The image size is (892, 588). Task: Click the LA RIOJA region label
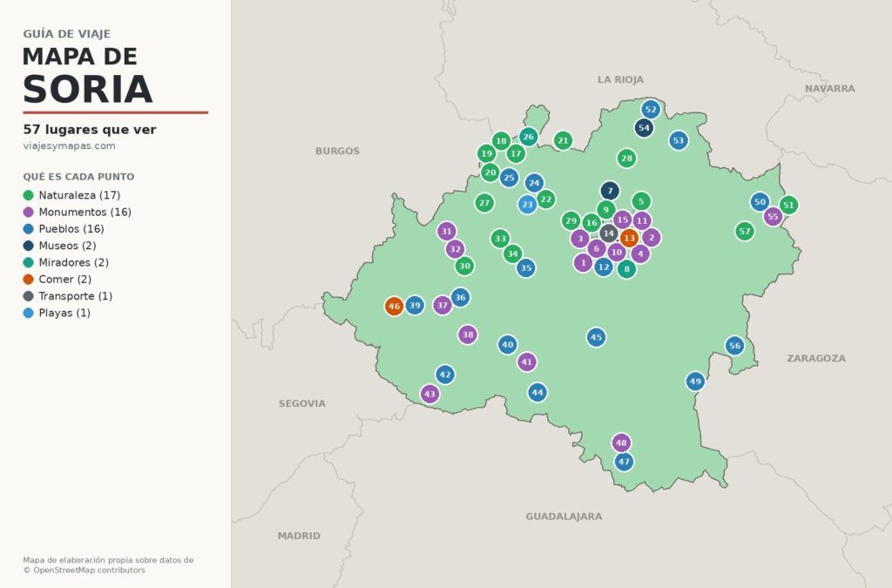tap(620, 79)
